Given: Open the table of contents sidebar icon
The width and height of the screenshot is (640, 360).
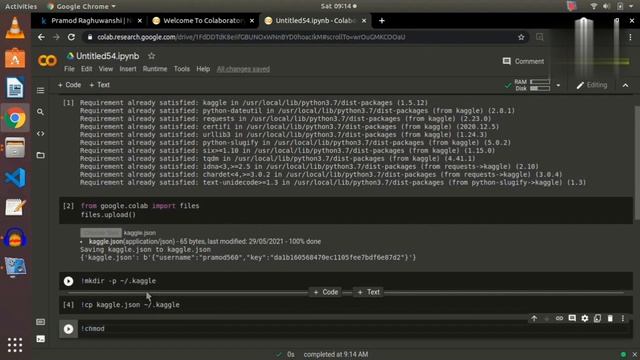Looking at the screenshot, I should tap(40, 91).
